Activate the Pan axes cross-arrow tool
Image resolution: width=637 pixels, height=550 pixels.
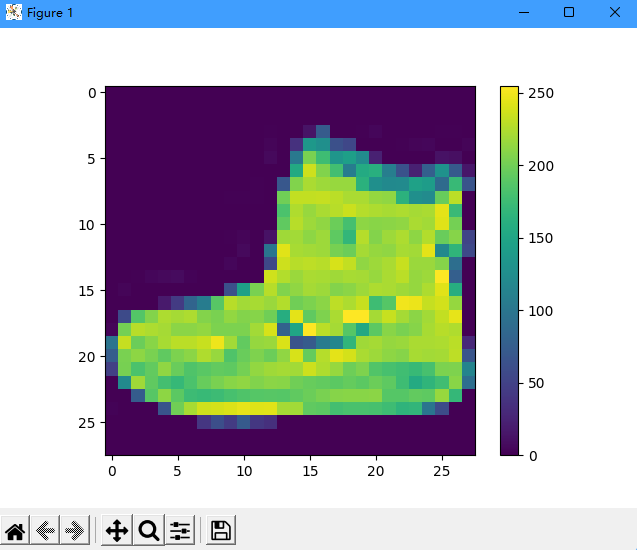coord(117,530)
